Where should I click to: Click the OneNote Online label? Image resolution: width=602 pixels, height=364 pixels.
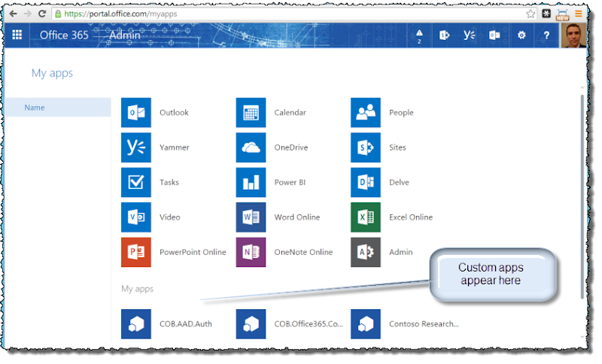[x=303, y=252]
